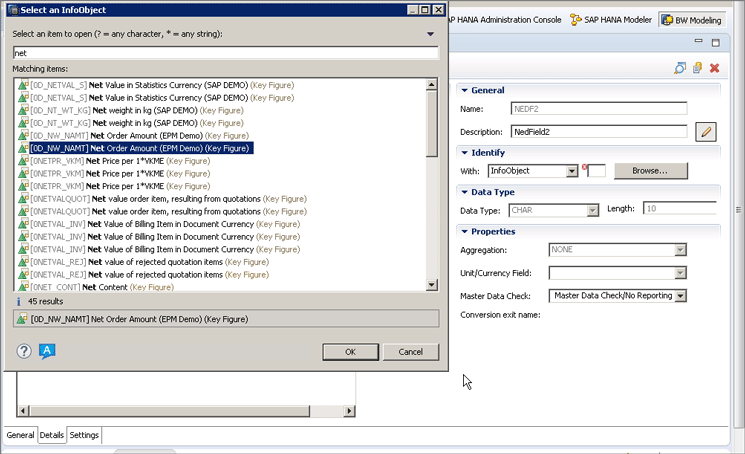The width and height of the screenshot is (745, 454).
Task: Collapse the General section
Action: (464, 90)
